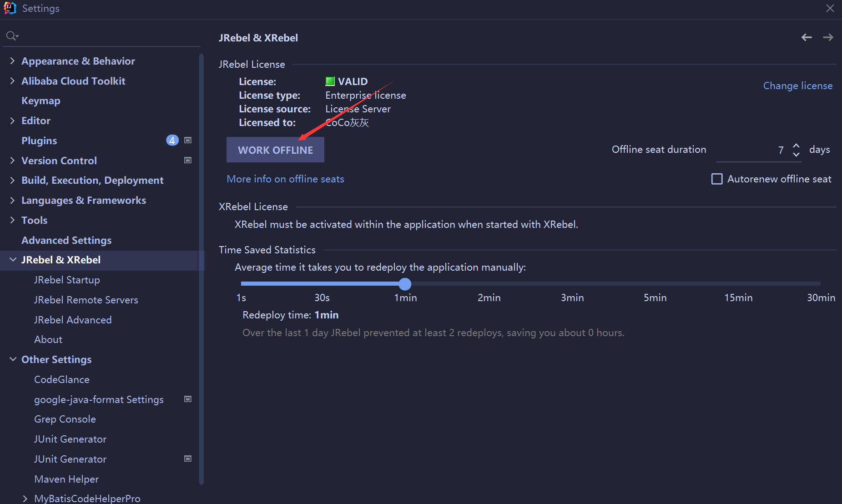This screenshot has height=504, width=842.
Task: Expand Alibaba Cloud Toolkit section
Action: 12,81
